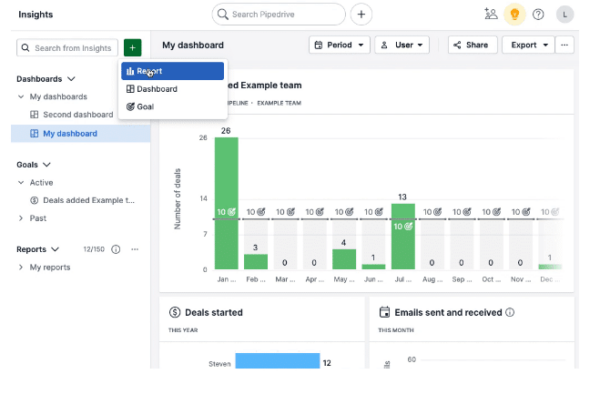Select Goal from the add menu
The height and width of the screenshot is (394, 600).
pyautogui.click(x=173, y=107)
